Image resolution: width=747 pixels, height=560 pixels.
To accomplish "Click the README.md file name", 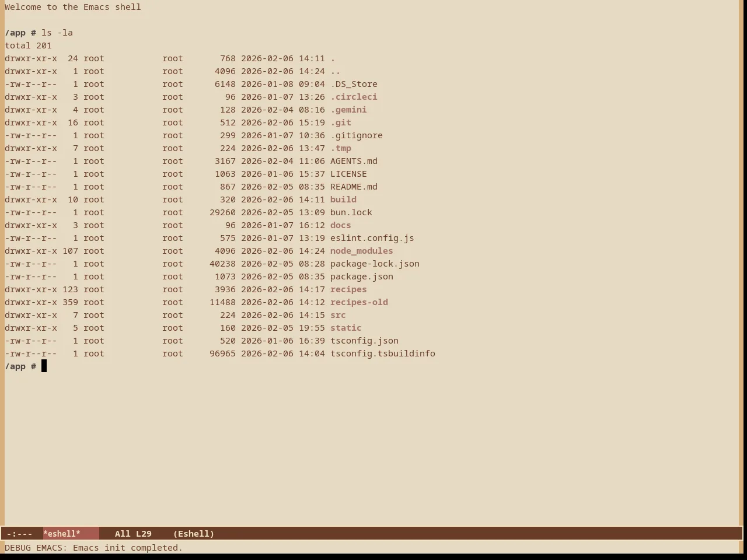I will pos(354,187).
